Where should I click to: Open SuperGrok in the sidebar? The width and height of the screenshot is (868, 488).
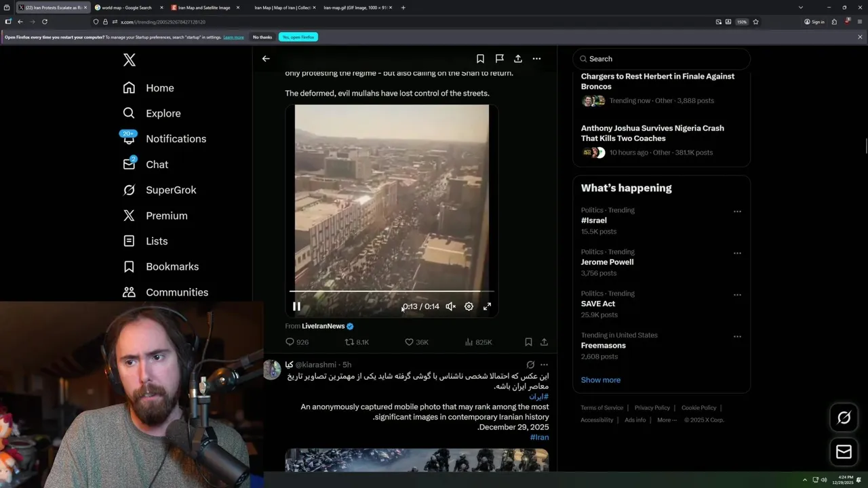[159, 190]
